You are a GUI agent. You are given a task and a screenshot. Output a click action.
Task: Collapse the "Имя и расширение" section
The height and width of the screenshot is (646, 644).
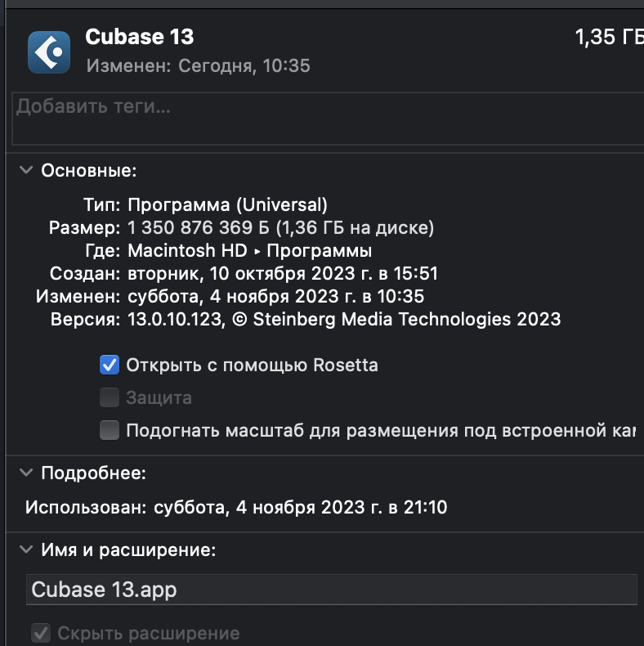[26, 550]
